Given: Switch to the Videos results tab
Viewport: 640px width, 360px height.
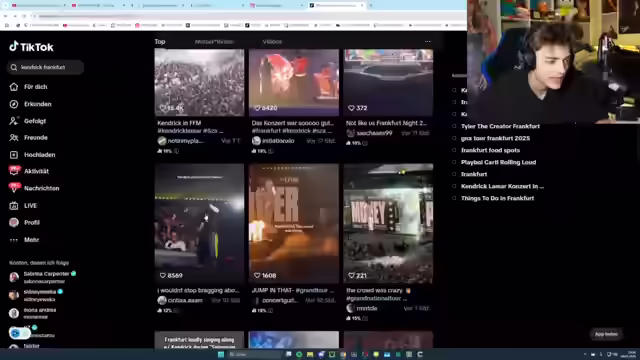Looking at the screenshot, I should pyautogui.click(x=272, y=42).
